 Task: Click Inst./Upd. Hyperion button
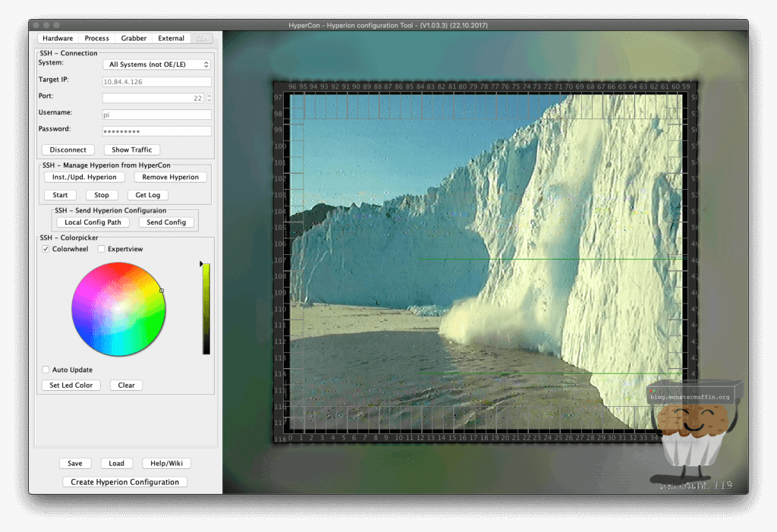pos(84,177)
